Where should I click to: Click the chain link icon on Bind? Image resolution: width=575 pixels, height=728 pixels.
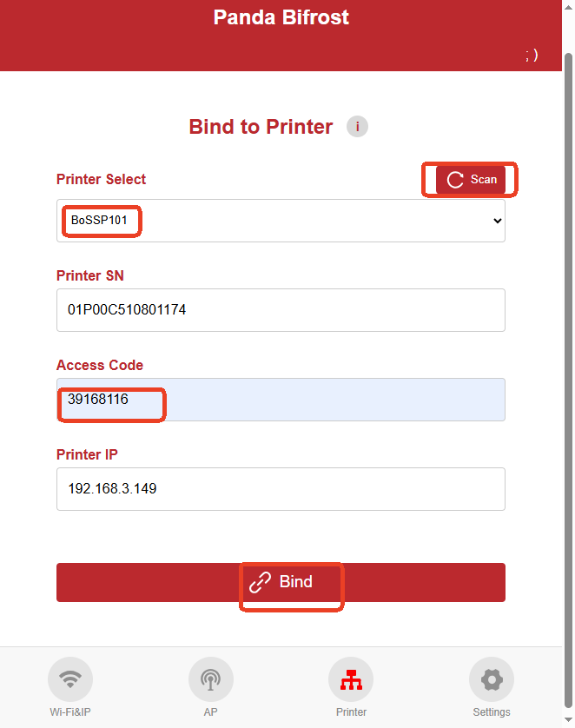pyautogui.click(x=260, y=582)
